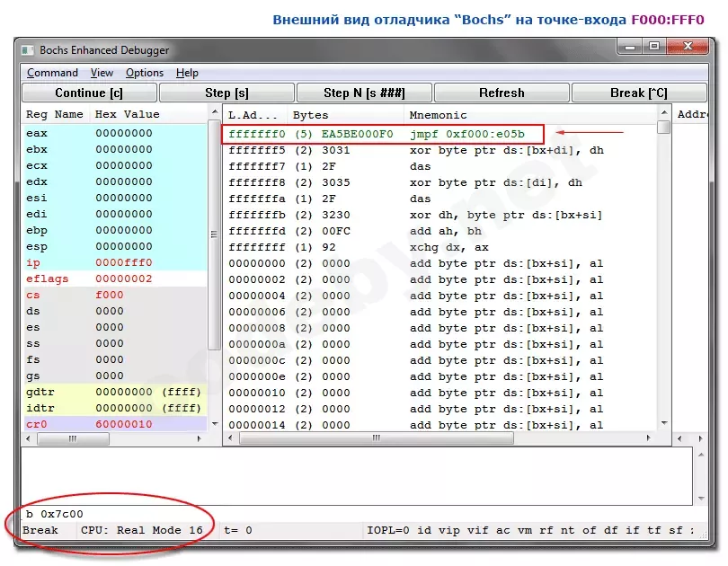Select the eflags register row

tap(114, 279)
